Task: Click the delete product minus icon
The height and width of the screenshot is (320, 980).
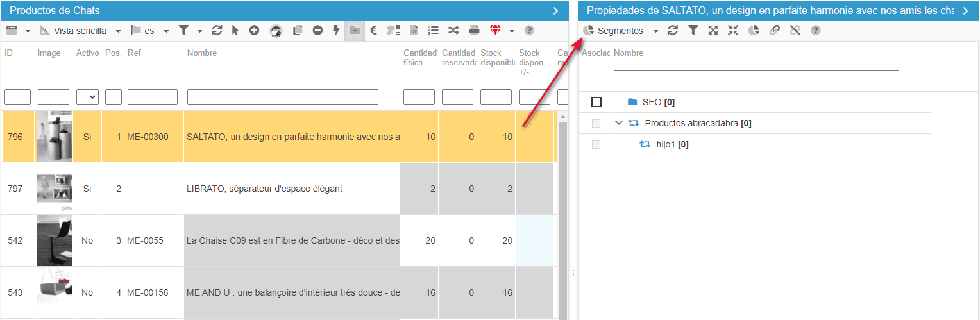Action: 317,30
